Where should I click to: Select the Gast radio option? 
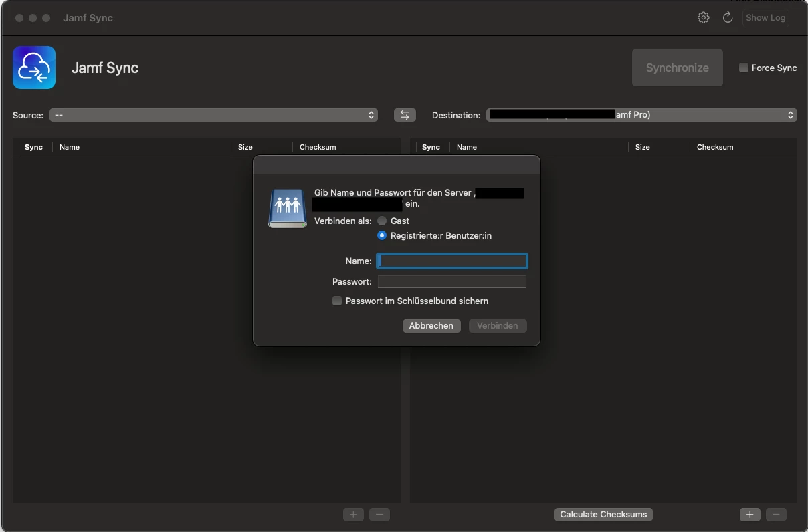[x=382, y=221]
